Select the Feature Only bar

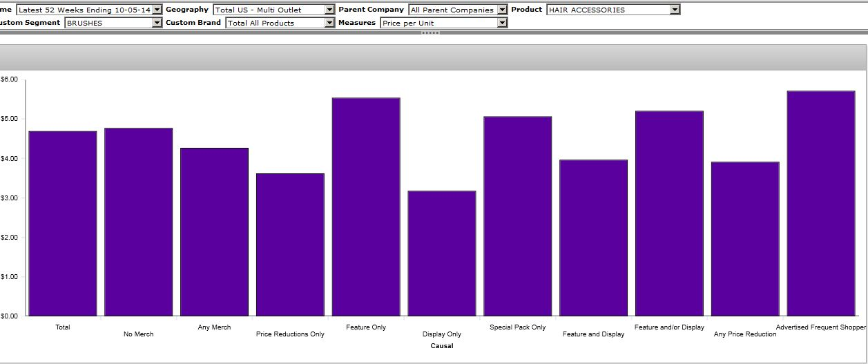pyautogui.click(x=366, y=207)
